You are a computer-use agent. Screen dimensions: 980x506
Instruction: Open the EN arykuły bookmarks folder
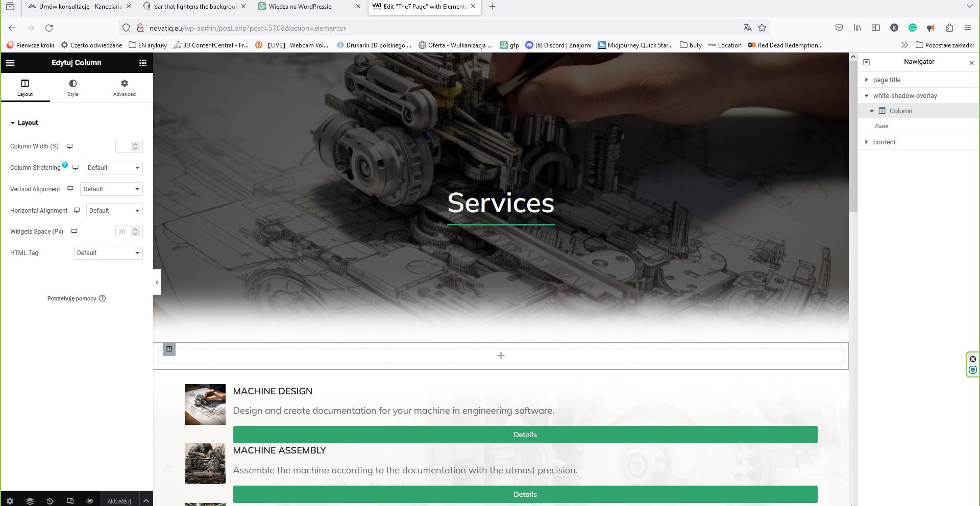[x=148, y=45]
